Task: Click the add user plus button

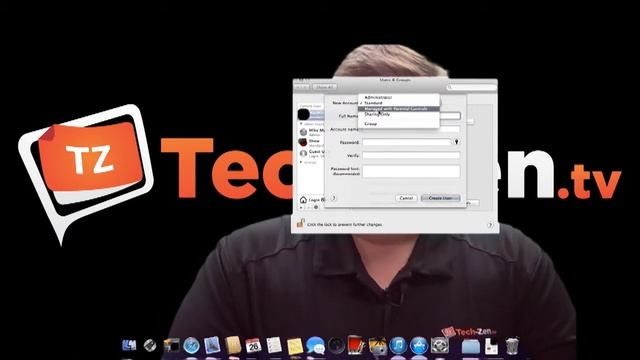Action: [302, 207]
